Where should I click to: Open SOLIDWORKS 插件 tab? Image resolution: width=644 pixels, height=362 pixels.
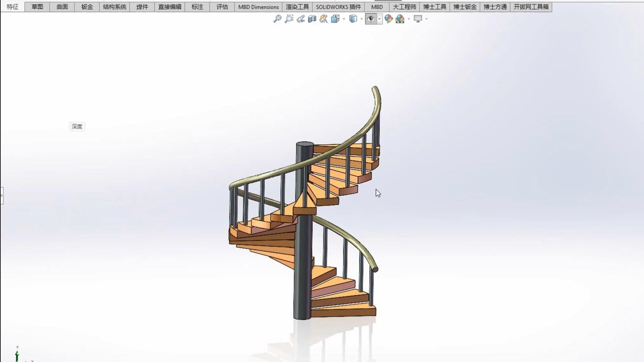coord(338,7)
